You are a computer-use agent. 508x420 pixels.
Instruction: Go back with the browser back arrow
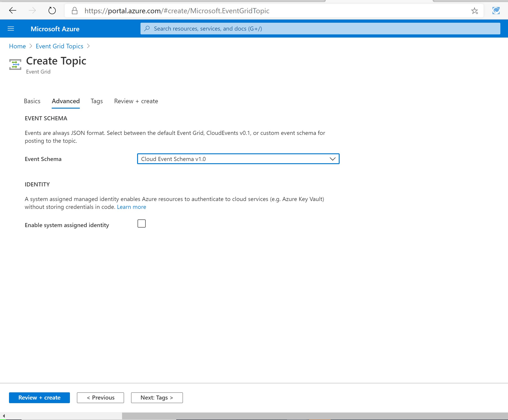point(13,10)
